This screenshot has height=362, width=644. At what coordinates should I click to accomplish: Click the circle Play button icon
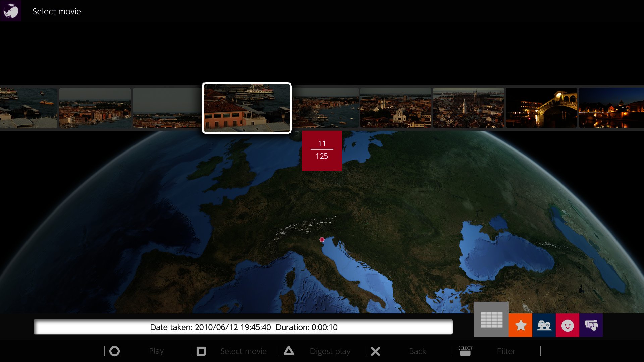tap(114, 351)
